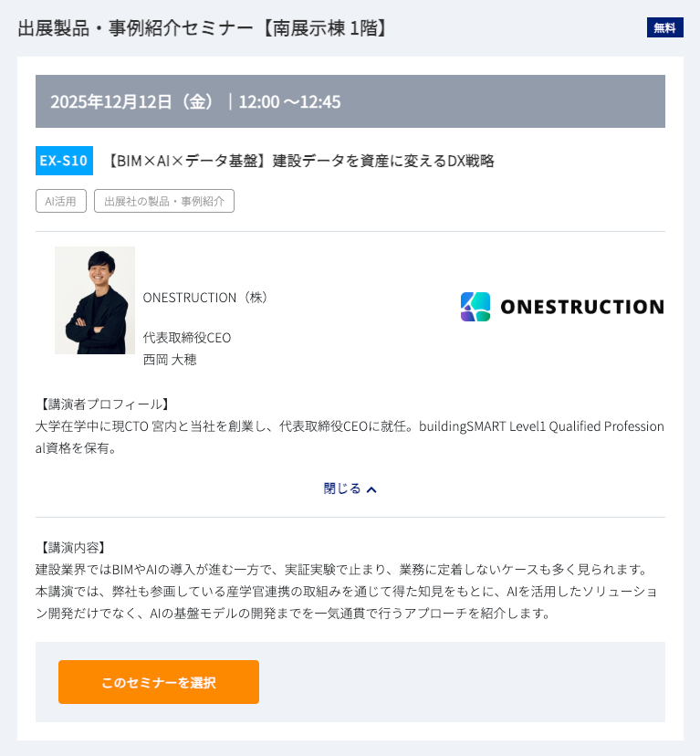The height and width of the screenshot is (756, 700).
Task: Click the 2025年12月12日 date header bar
Action: [350, 101]
